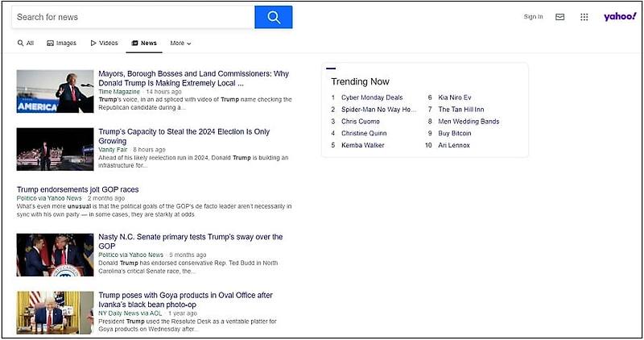Click the Vanity Fair article thumbnail
Image resolution: width=644 pixels, height=340 pixels.
coord(55,149)
